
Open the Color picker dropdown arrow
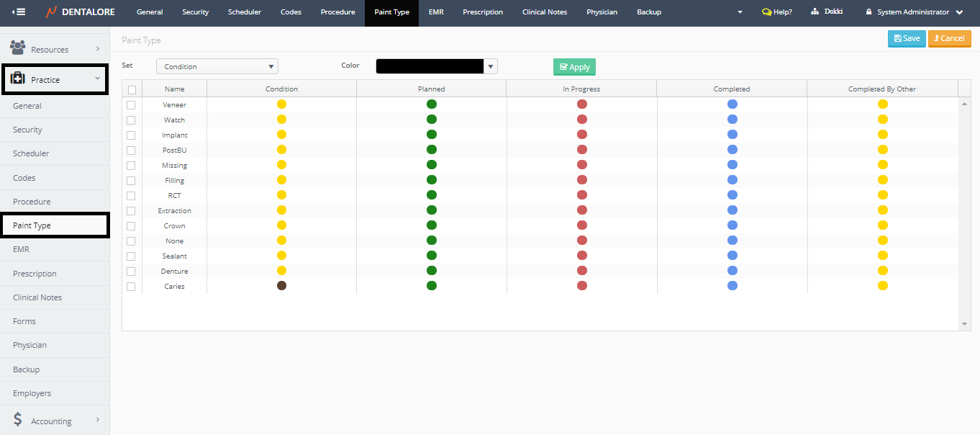(x=491, y=66)
